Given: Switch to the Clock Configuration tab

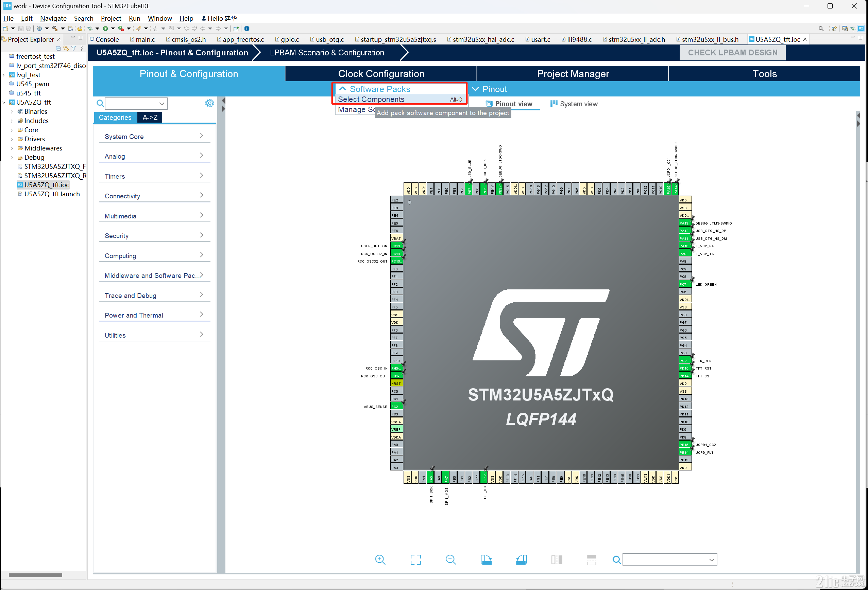Looking at the screenshot, I should 380,73.
